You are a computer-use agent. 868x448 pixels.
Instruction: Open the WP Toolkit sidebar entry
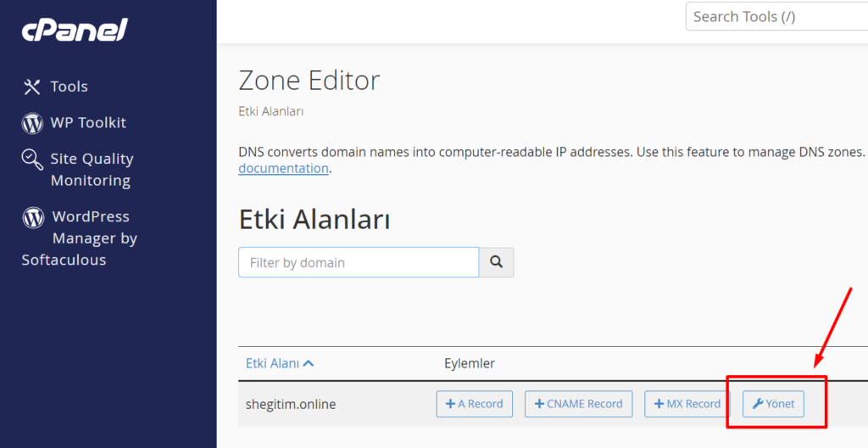[x=88, y=122]
